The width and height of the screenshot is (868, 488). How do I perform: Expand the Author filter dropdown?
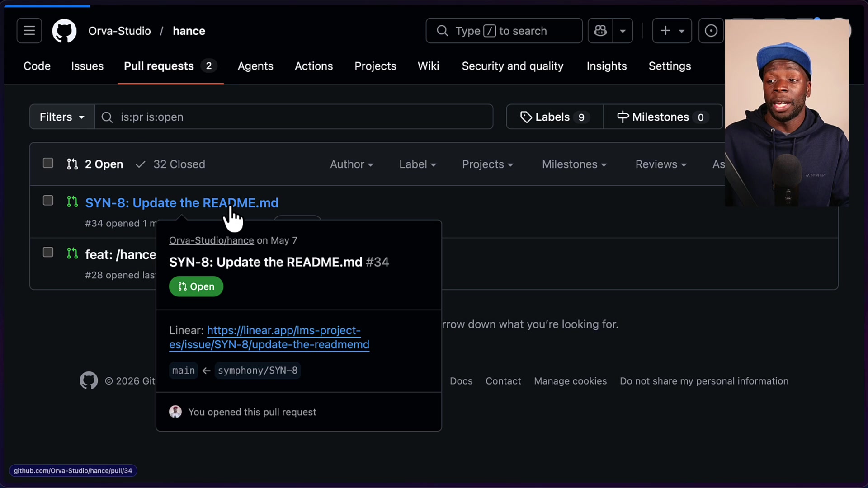352,164
